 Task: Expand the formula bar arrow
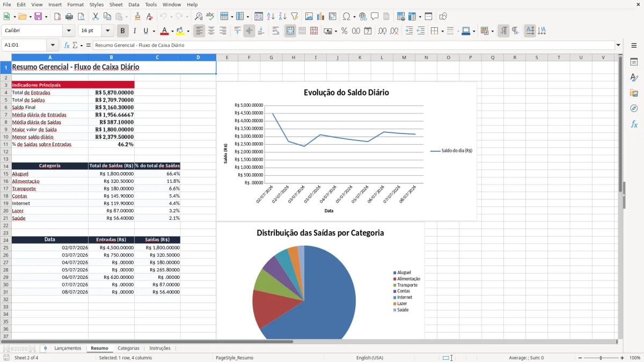point(618,46)
